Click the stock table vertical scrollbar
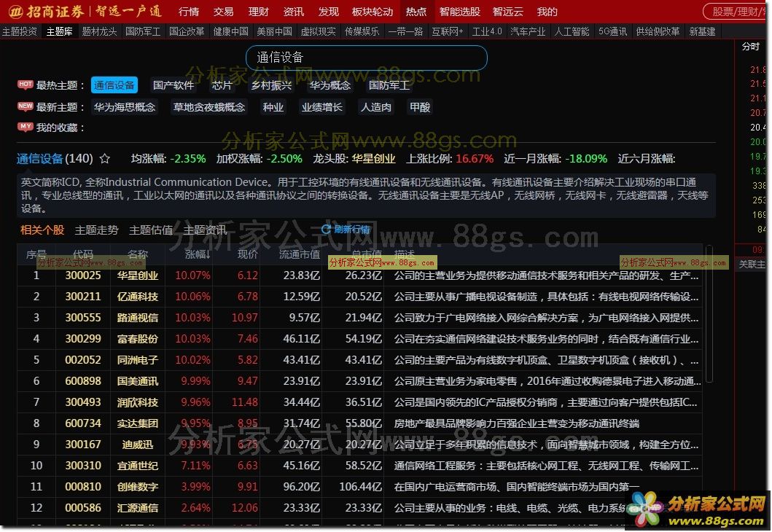Image resolution: width=772 pixels, height=532 pixels. (x=709, y=314)
